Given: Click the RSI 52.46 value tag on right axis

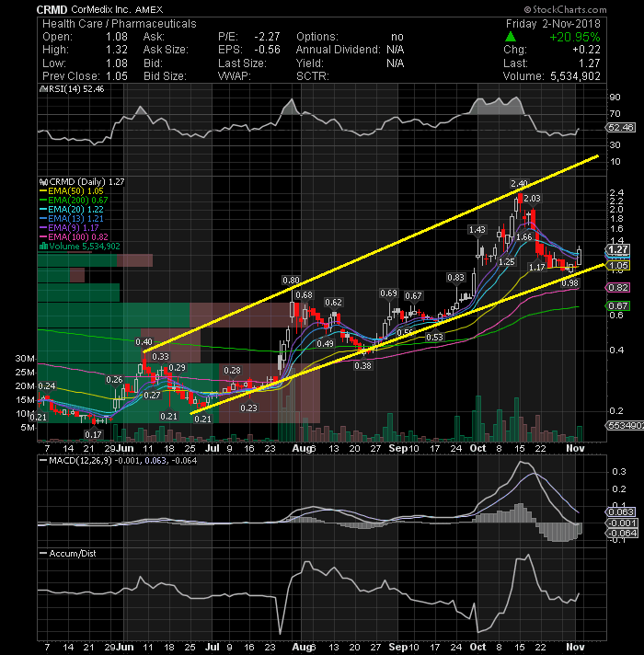Looking at the screenshot, I should click(x=621, y=127).
